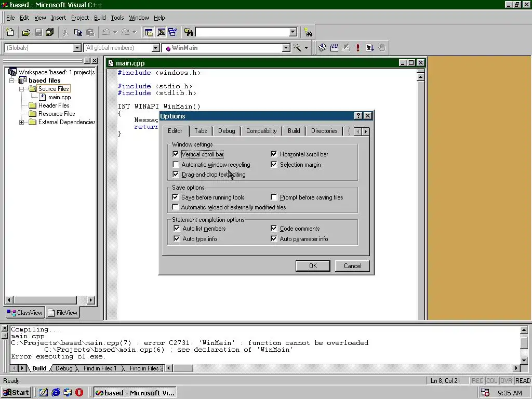Image resolution: width=532 pixels, height=399 pixels.
Task: Click the Start button
Action: point(16,393)
